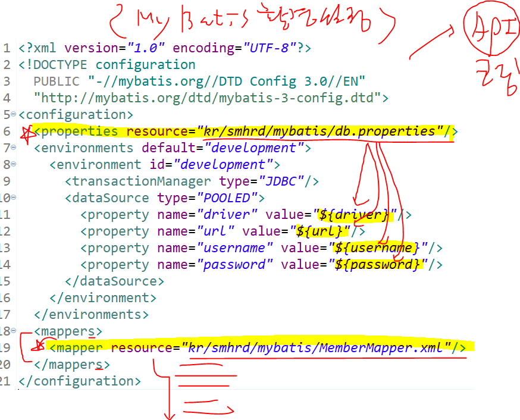Collapse the dataSource fold marker

point(13,198)
